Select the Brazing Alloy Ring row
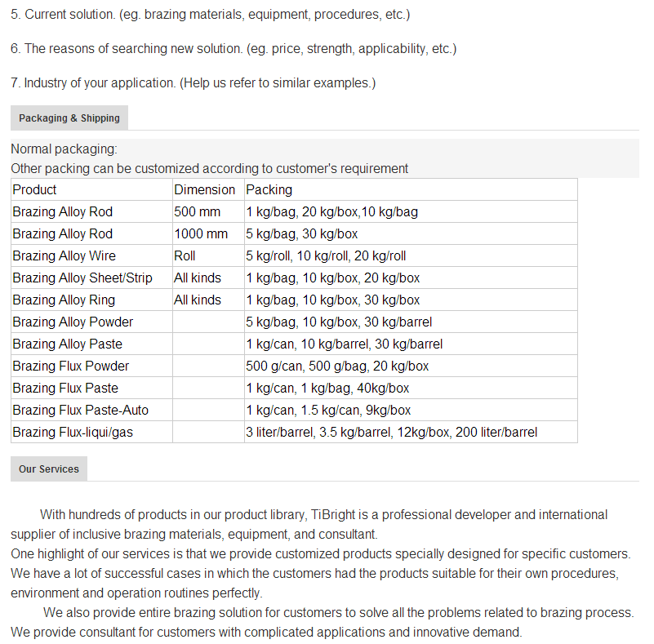This screenshot has width=654, height=644. [x=294, y=300]
